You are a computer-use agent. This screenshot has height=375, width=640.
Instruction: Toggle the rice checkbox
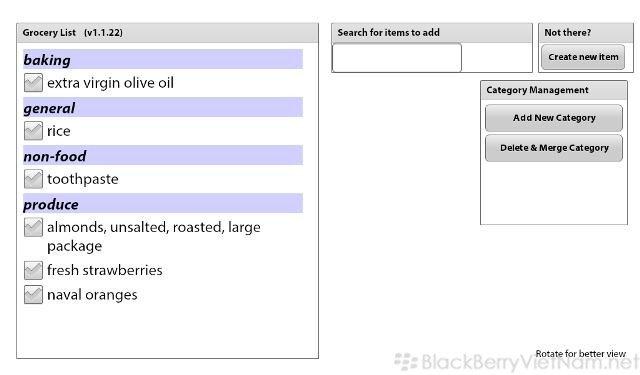(33, 131)
